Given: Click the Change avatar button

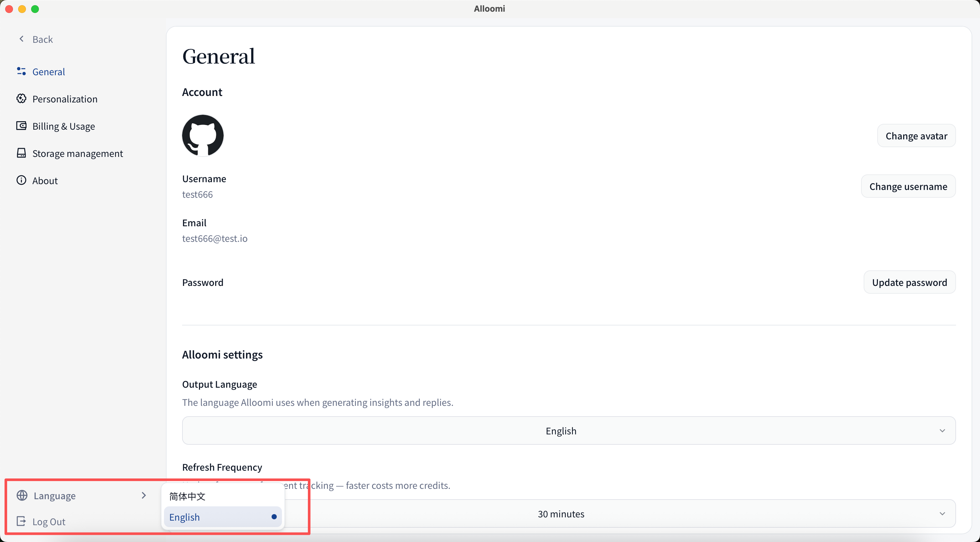Looking at the screenshot, I should 916,136.
